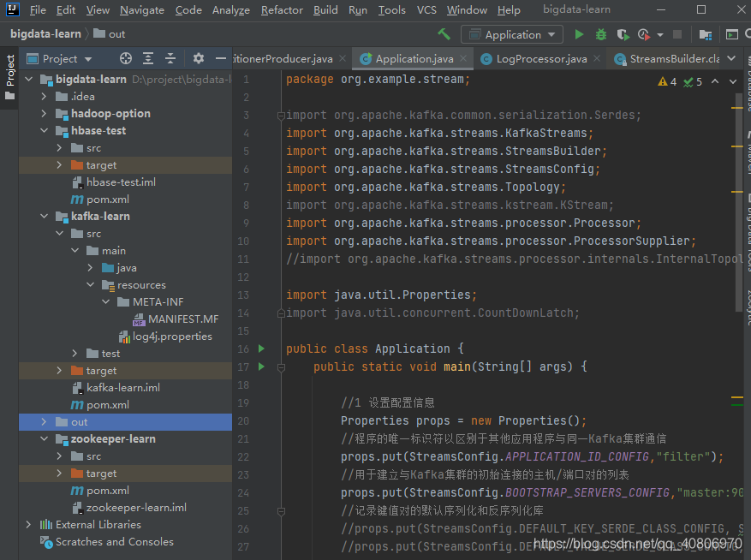The height and width of the screenshot is (560, 751).
Task: Switch to the LogProcessor.java tab
Action: point(541,58)
